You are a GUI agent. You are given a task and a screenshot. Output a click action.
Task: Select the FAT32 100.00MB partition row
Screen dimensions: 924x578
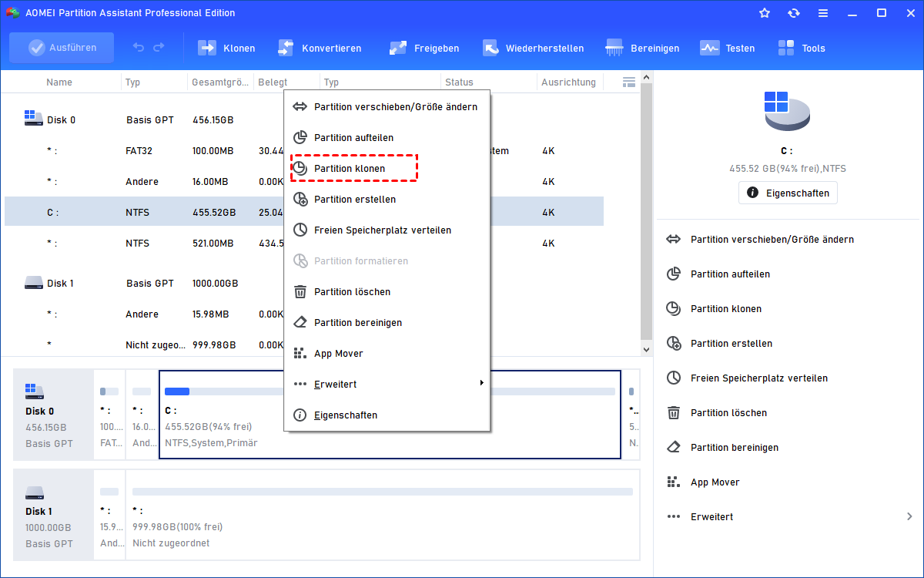click(304, 151)
